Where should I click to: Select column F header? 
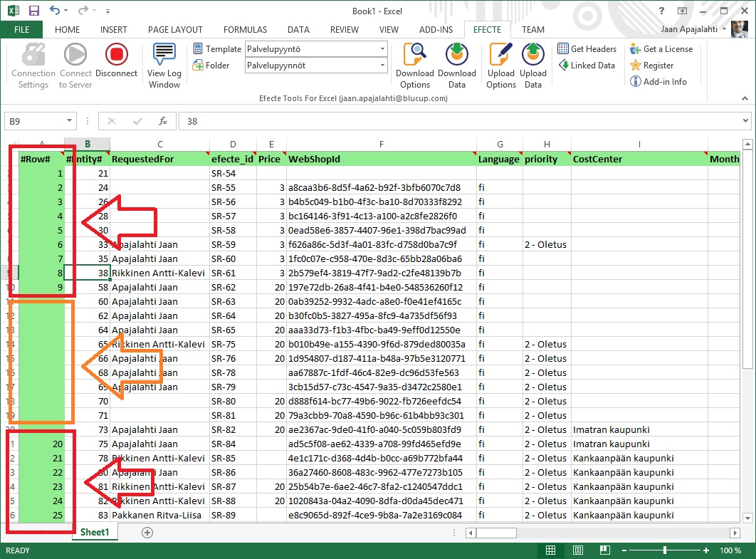pyautogui.click(x=382, y=144)
